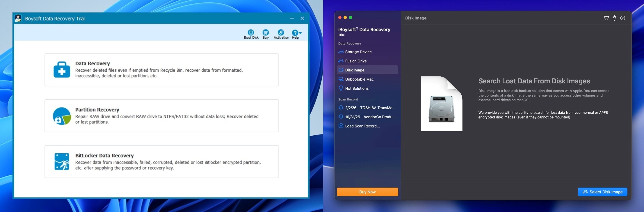Close the Mac iBoysoft window with red button
This screenshot has width=644, height=212.
tap(340, 17)
